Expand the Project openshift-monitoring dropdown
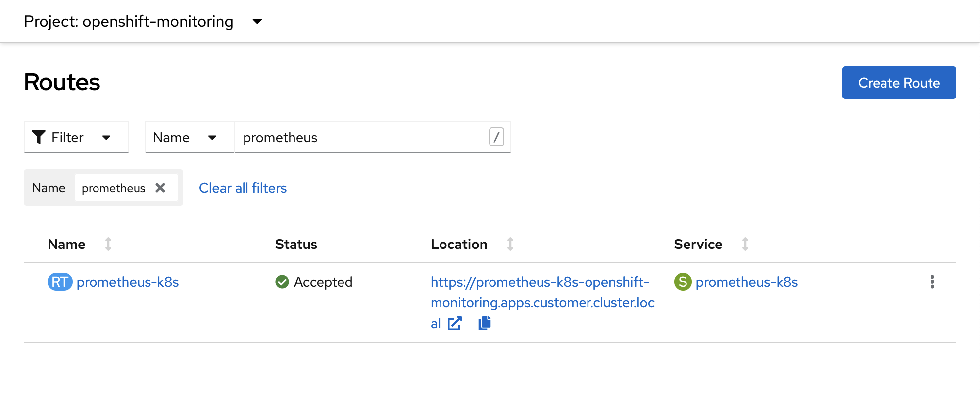This screenshot has height=393, width=980. coord(257,21)
